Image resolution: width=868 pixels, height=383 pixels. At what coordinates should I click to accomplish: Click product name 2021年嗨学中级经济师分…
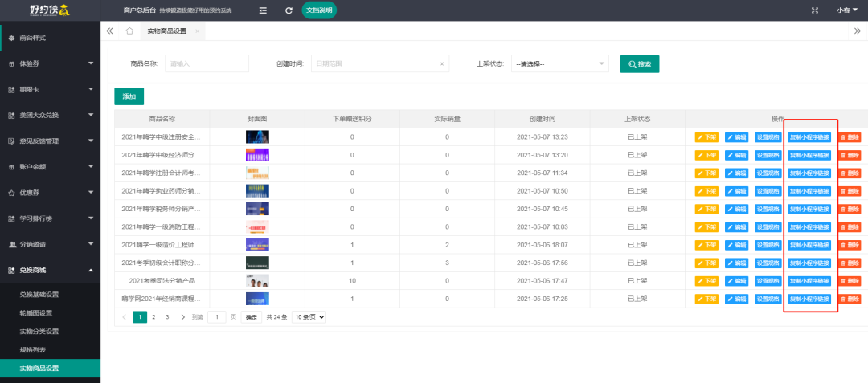point(162,155)
